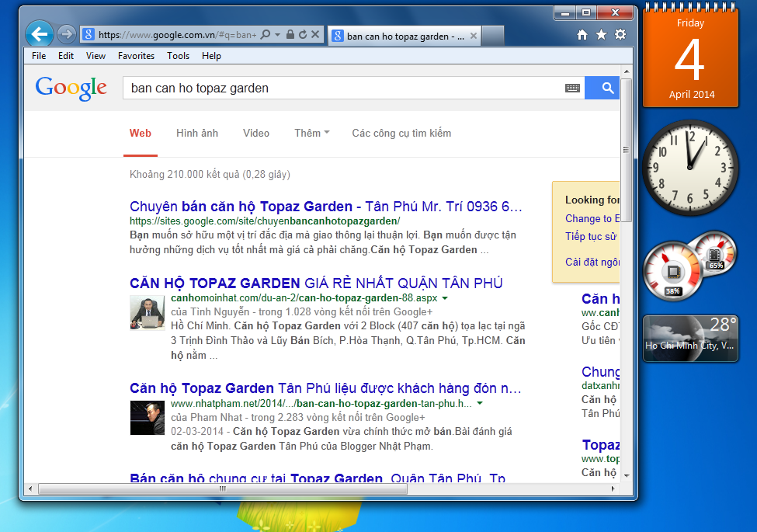This screenshot has height=532, width=757.
Task: Open the Favorites menu
Action: click(x=136, y=56)
